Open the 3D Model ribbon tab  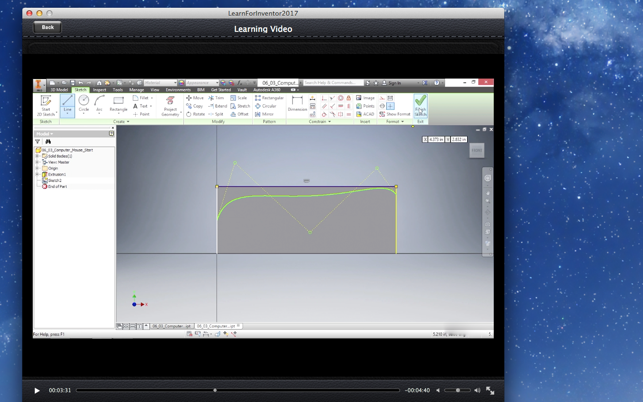59,90
